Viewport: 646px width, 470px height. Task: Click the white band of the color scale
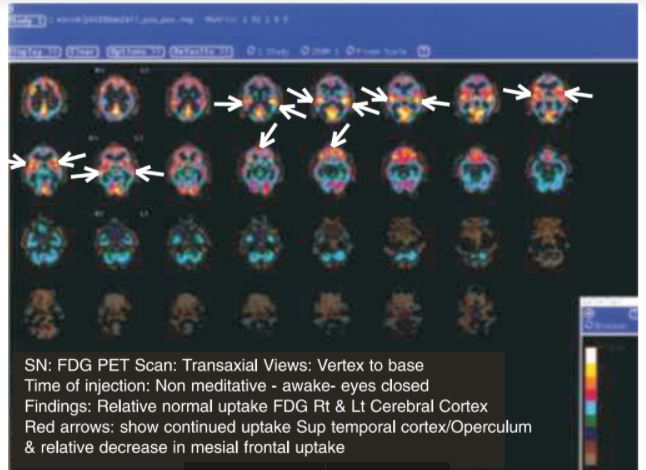[x=591, y=357]
